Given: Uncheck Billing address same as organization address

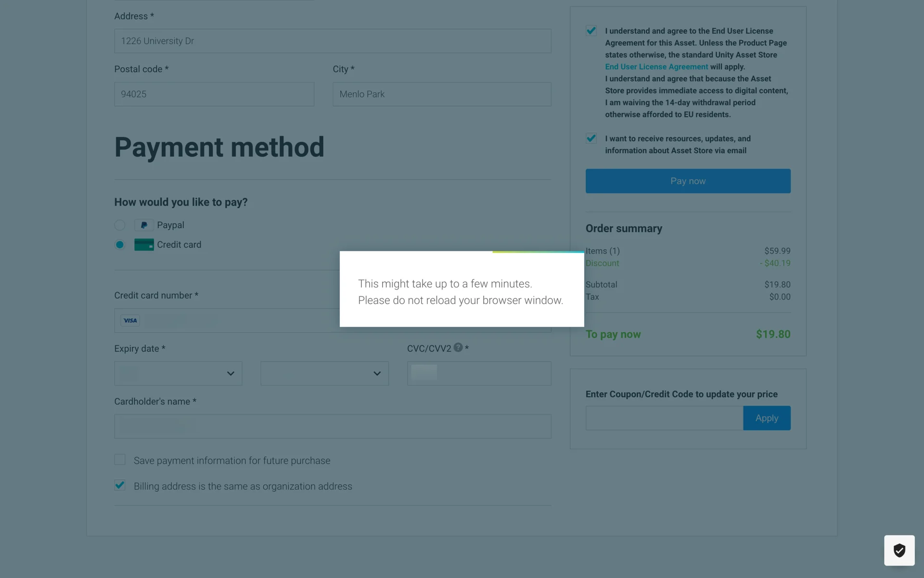Looking at the screenshot, I should point(120,486).
